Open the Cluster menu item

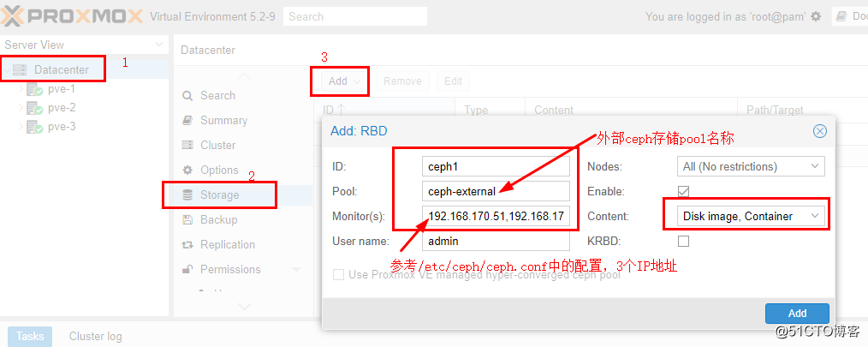pyautogui.click(x=243, y=146)
